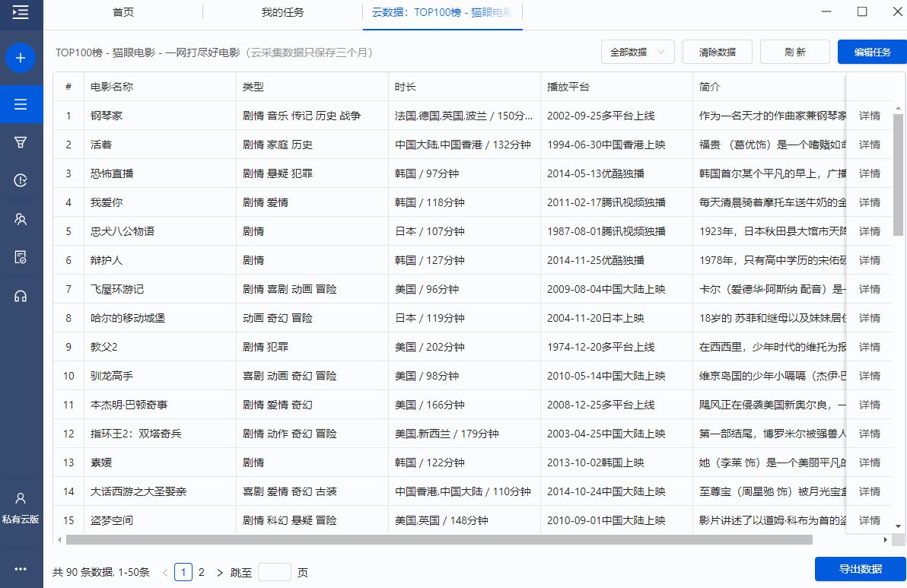Screen dimensions: 907x588
Task: Select page 1 in pagination
Action: (x=183, y=572)
